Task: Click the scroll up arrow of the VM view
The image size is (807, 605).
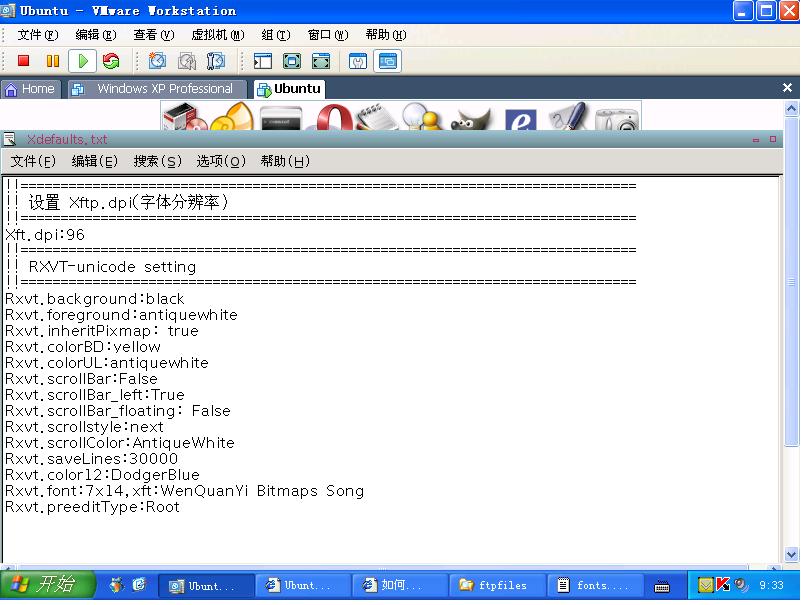Action: point(792,109)
